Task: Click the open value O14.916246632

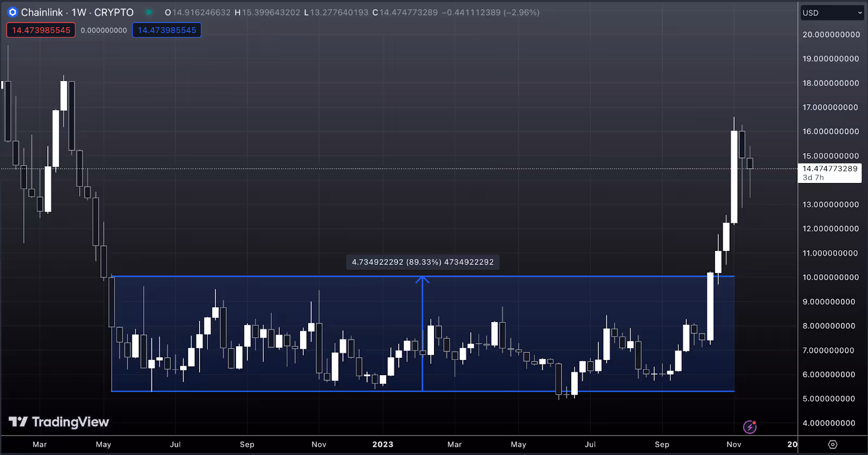Action: click(x=198, y=12)
